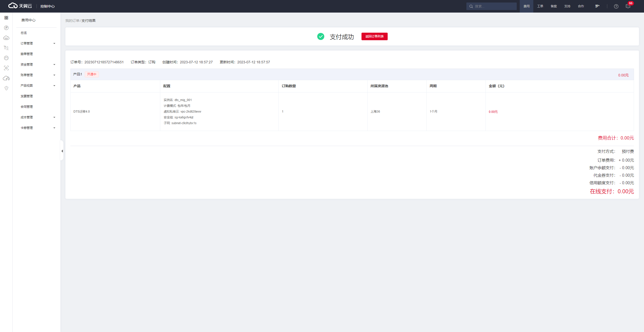The height and width of the screenshot is (332, 644).
Task: Open 发票管理 in the sidebar
Action: pos(27,96)
